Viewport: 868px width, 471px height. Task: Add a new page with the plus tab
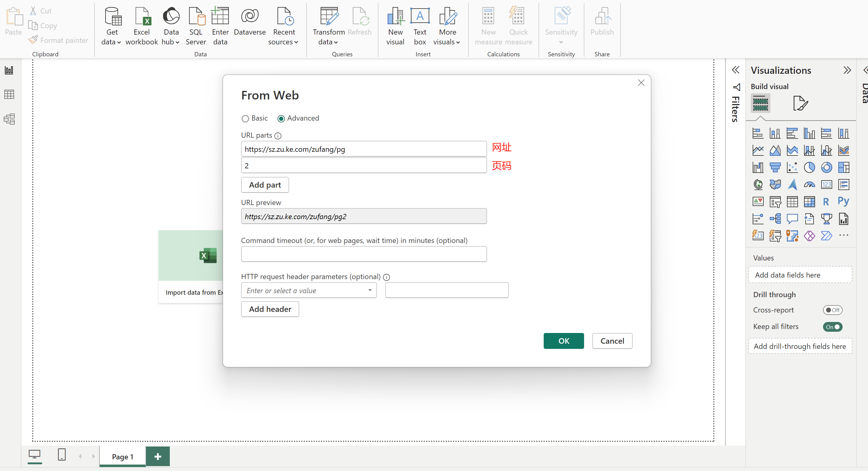pyautogui.click(x=158, y=457)
